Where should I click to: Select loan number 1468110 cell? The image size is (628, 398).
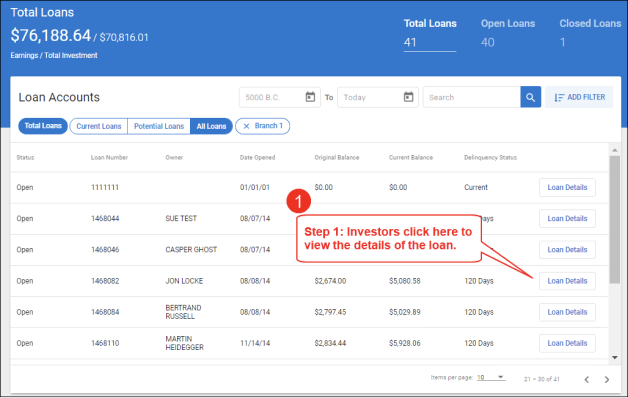tap(105, 343)
